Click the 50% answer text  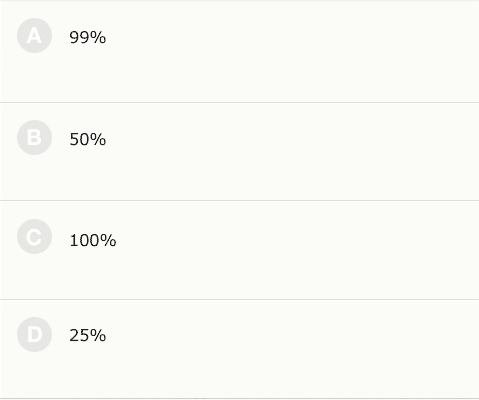[88, 139]
